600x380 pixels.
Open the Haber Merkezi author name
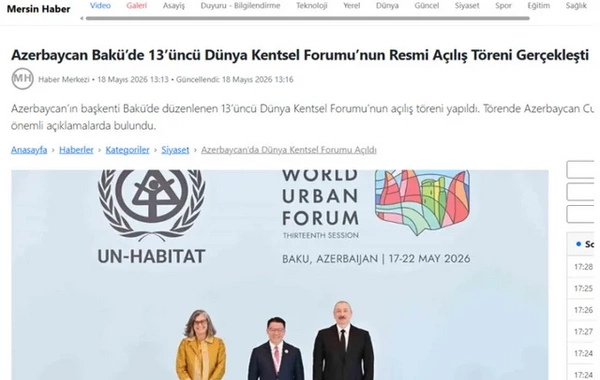tap(64, 79)
